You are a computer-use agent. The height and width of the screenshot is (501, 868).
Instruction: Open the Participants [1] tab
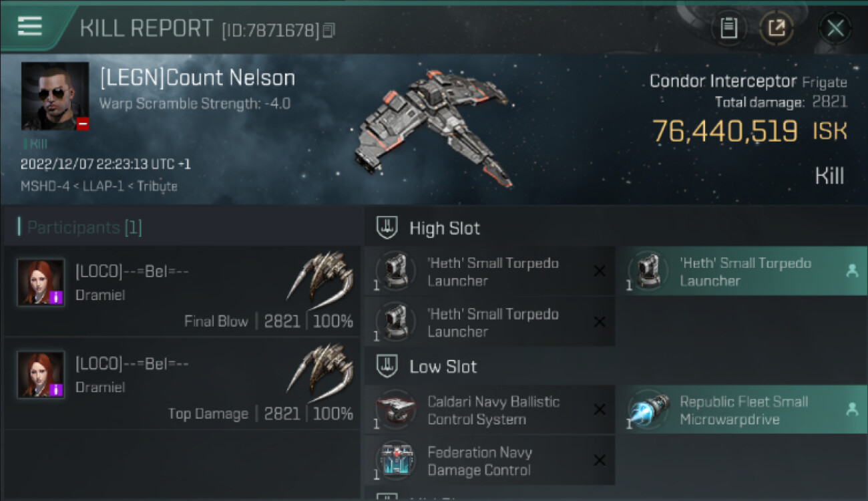tap(84, 228)
